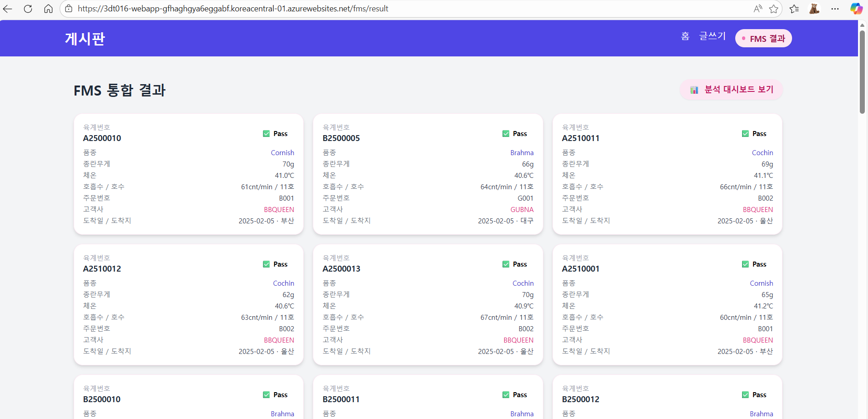Open browser Settings and more menu
The width and height of the screenshot is (868, 419).
click(835, 9)
